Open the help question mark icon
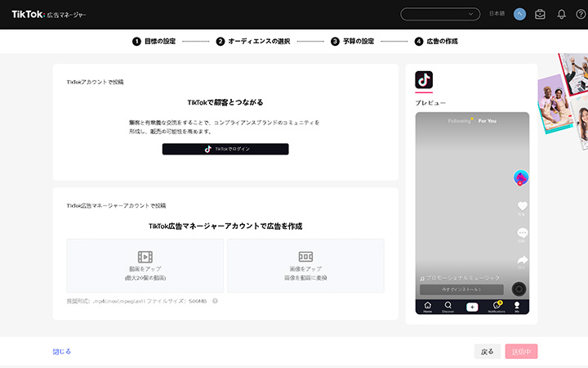Image resolution: width=588 pixels, height=368 pixels. pos(581,14)
